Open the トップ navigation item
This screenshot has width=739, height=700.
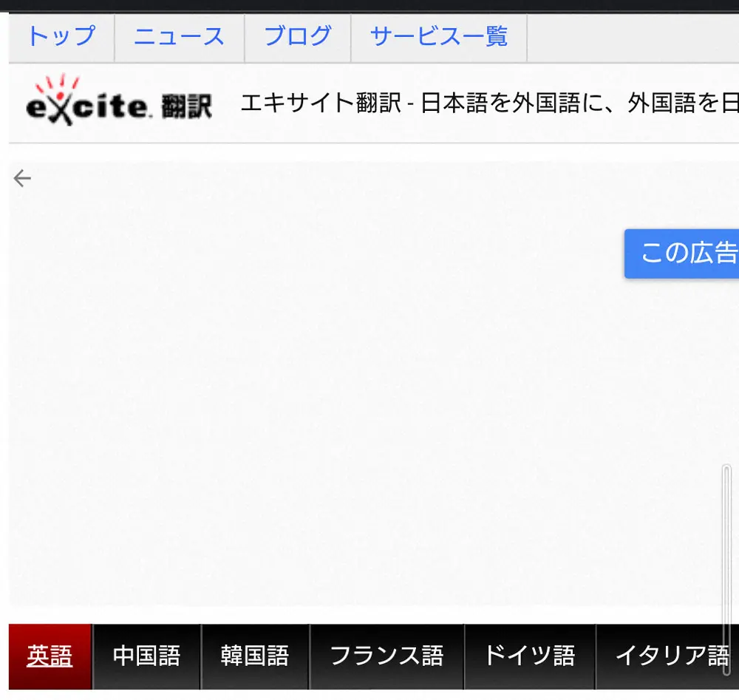pyautogui.click(x=61, y=35)
